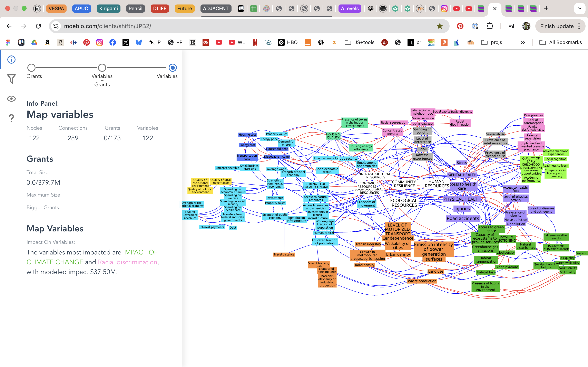The image size is (588, 367).
Task: Open the filter funnel icon
Action: [11, 79]
